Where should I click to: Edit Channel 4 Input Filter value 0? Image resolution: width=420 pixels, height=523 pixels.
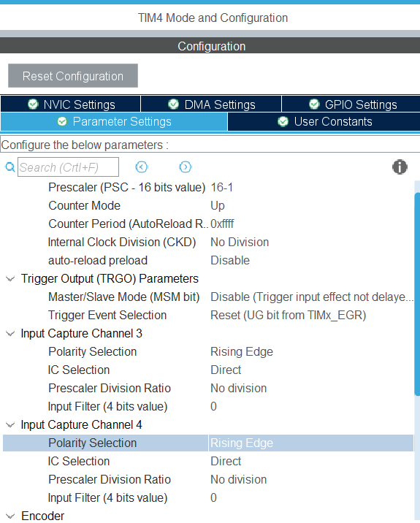pyautogui.click(x=213, y=497)
